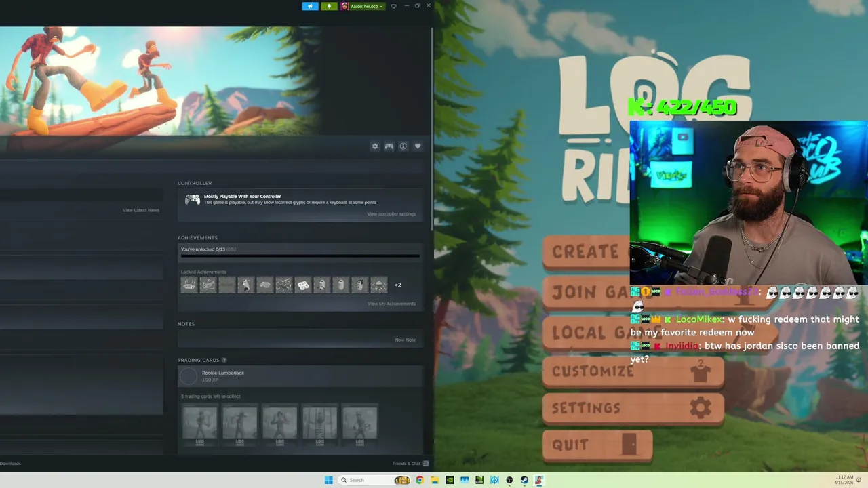Open the NVIDIA app from the taskbar
868x488 pixels.
pyautogui.click(x=450, y=480)
